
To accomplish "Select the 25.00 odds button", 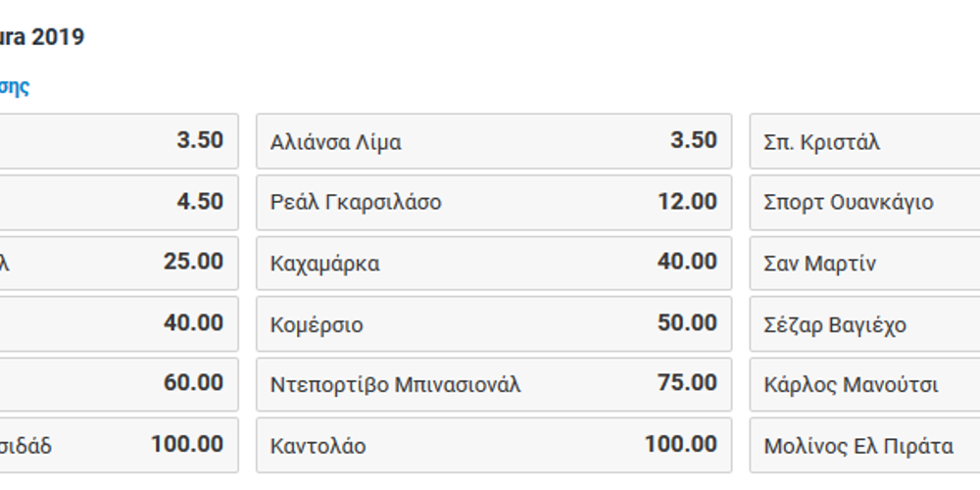I will click(119, 263).
